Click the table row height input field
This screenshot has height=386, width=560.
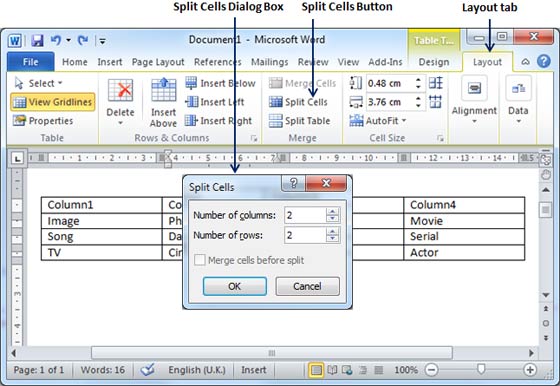click(x=390, y=83)
